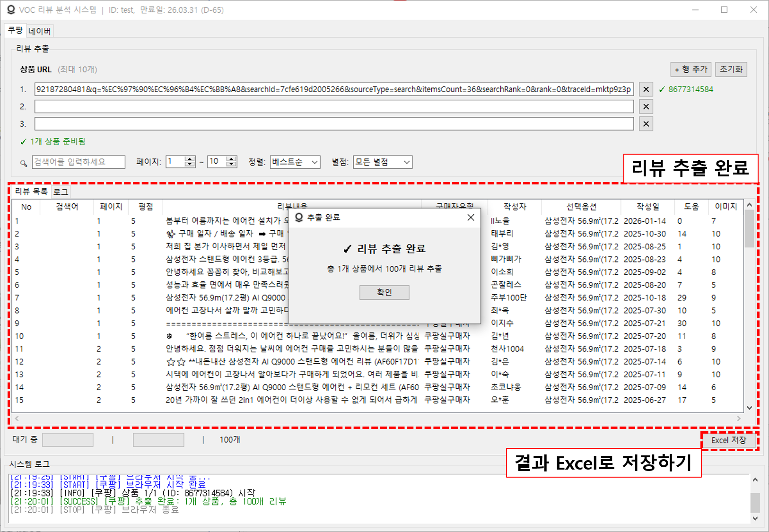Increase the end page number
The image size is (769, 532).
point(232,159)
